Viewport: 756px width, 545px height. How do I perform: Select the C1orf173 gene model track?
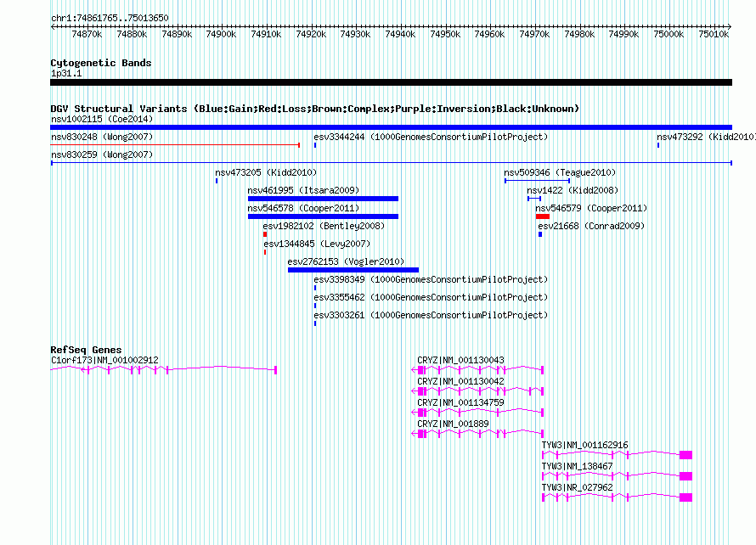click(x=163, y=369)
